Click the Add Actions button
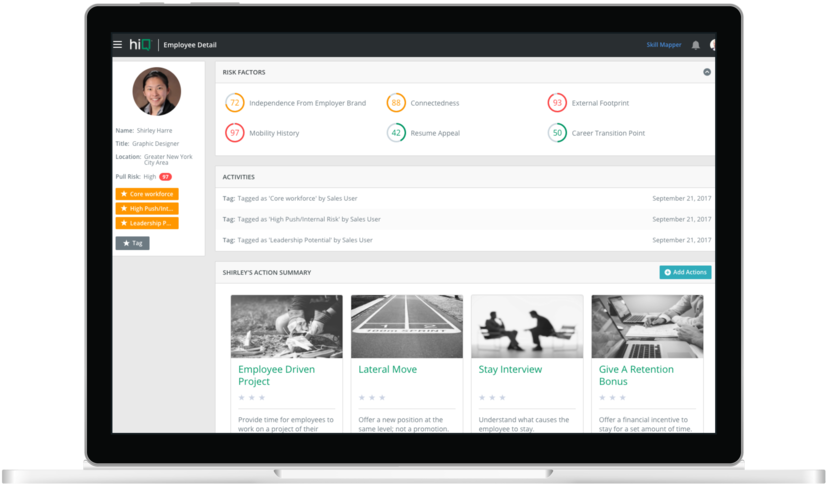Image resolution: width=826 pixels, height=484 pixels. (685, 272)
